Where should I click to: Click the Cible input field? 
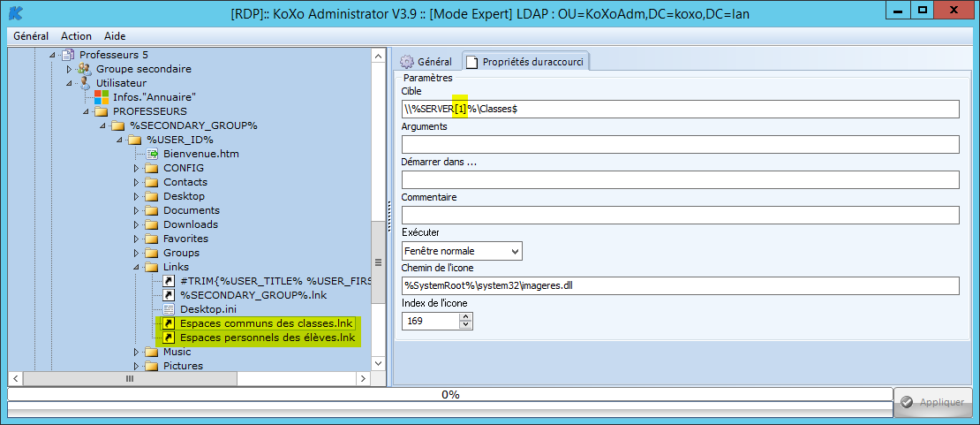680,109
